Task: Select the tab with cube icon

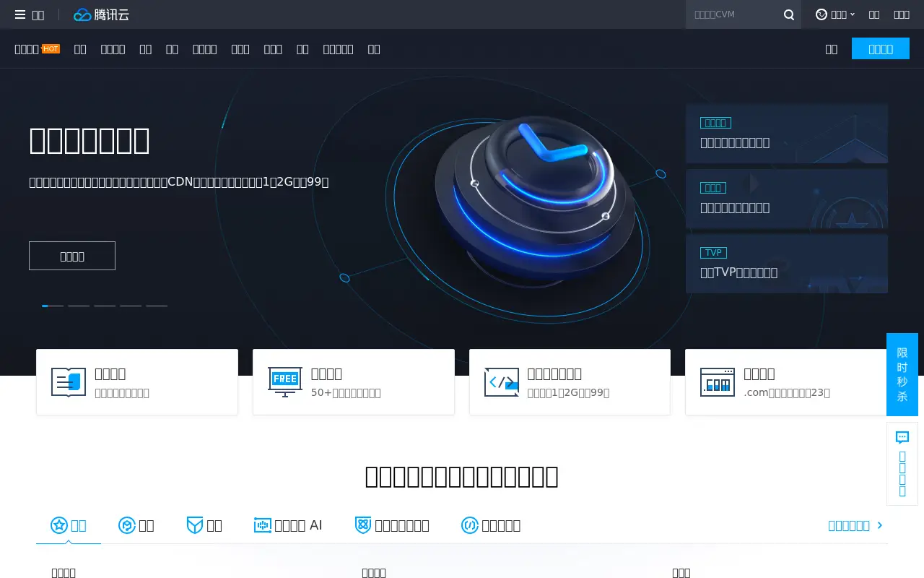Action: point(136,525)
